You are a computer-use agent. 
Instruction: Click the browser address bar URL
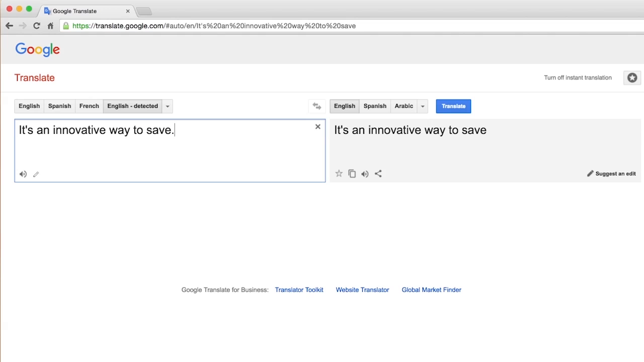click(x=214, y=26)
